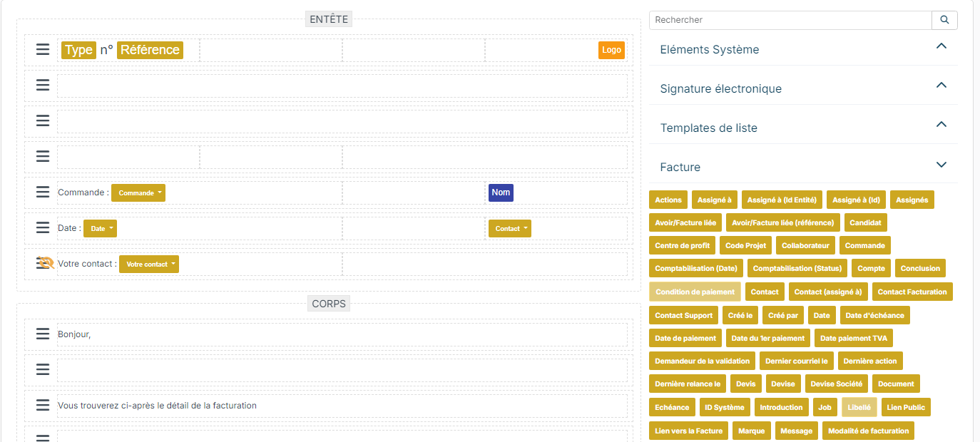Expand the Templates de liste section

tap(803, 128)
